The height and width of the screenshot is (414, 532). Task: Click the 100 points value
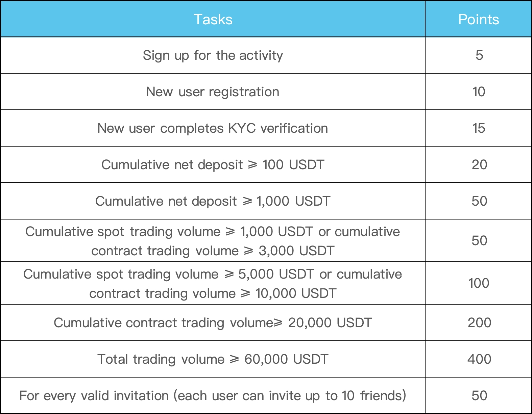479,283
